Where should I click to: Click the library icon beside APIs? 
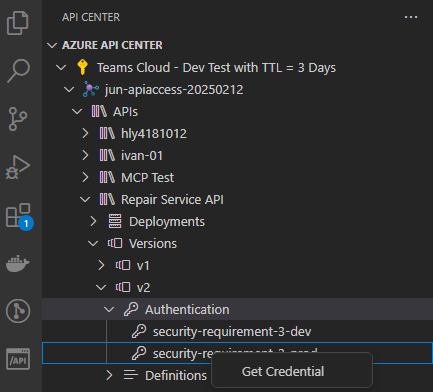(x=99, y=111)
